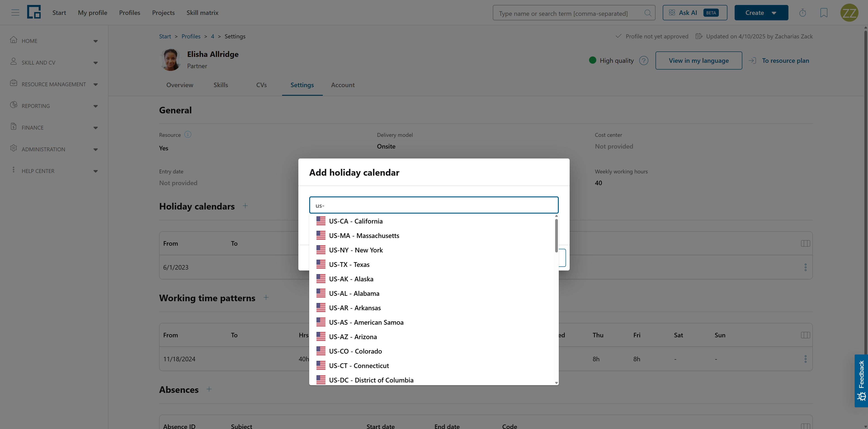Expand the FINANCE sidebar section
Screen dimensions: 868x429
click(54, 128)
